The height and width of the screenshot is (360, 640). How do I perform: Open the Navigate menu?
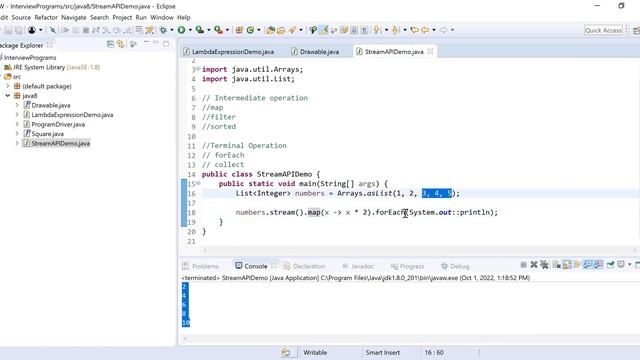(x=74, y=18)
